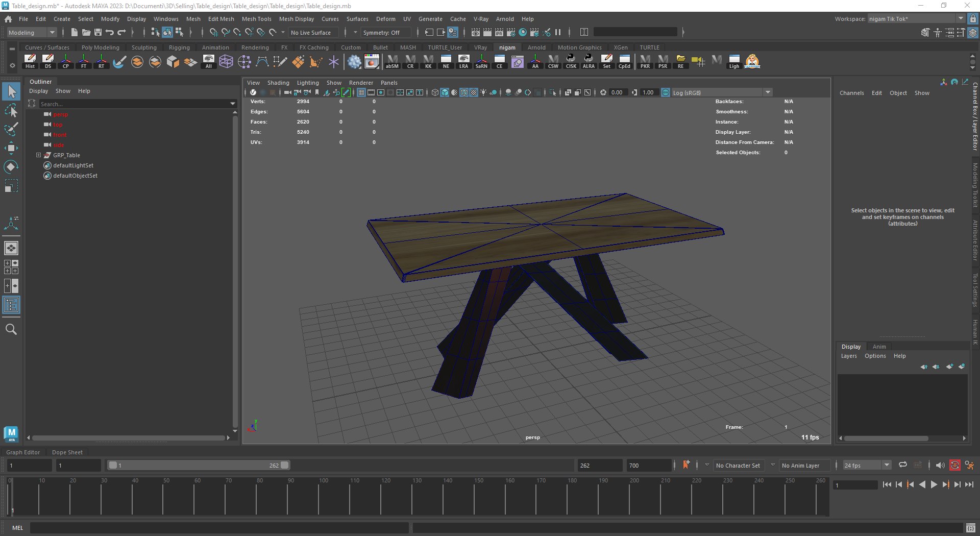Activate the Move tool in toolbox
Viewport: 980px width, 536px height.
(11, 148)
